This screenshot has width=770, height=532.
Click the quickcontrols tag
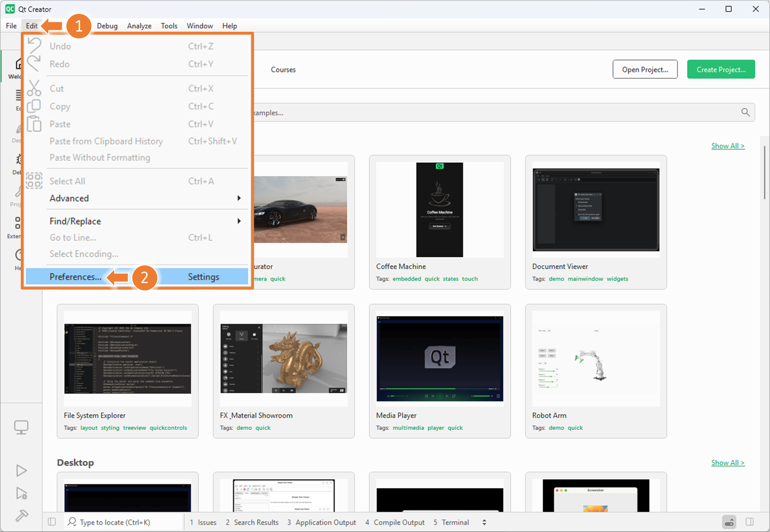[x=168, y=427]
